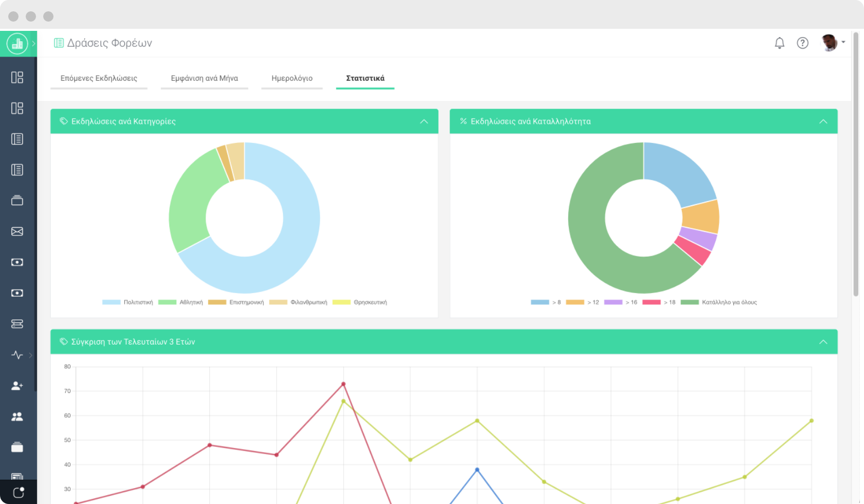The width and height of the screenshot is (864, 504).
Task: Collapse the Σύγκριση των Τελευταίων 3 Ετών panel
Action: [x=823, y=342]
